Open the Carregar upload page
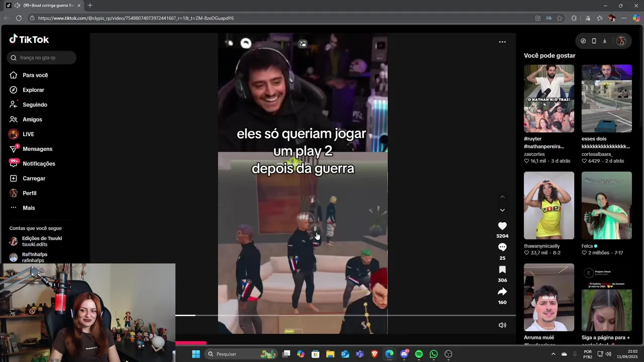Viewport: 644px width, 362px height. tap(27, 178)
